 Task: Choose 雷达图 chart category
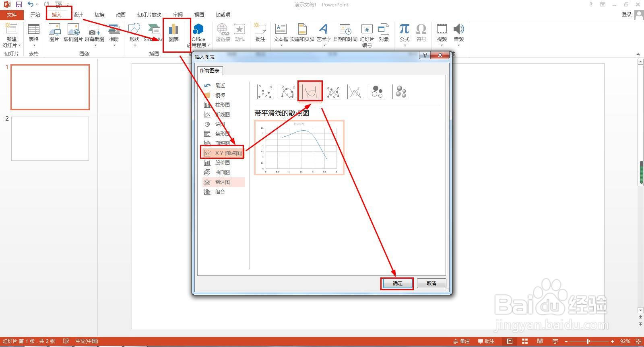click(x=223, y=182)
